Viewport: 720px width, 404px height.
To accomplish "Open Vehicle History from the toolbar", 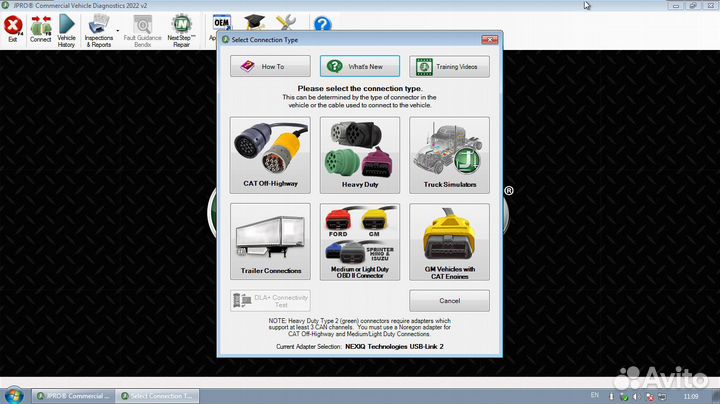I will click(x=66, y=31).
